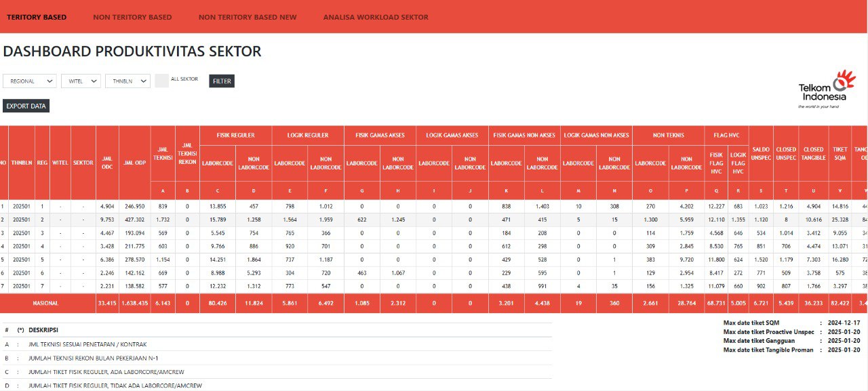Click the EXPORT DATA button
The width and height of the screenshot is (868, 391).
[x=26, y=106]
